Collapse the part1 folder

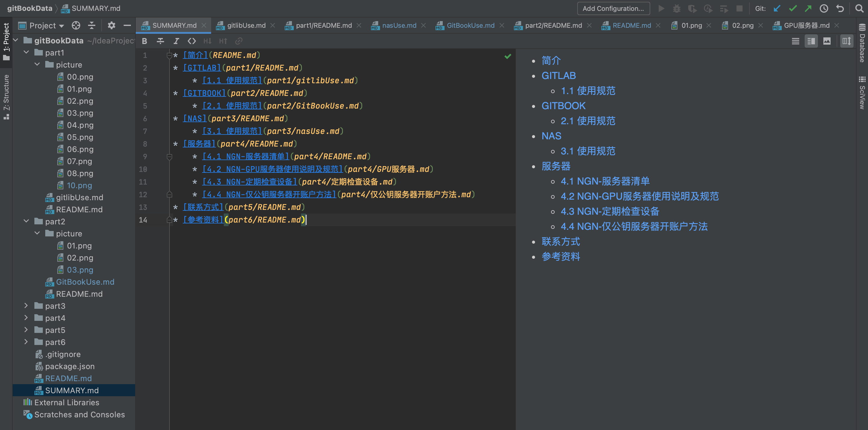tap(26, 52)
